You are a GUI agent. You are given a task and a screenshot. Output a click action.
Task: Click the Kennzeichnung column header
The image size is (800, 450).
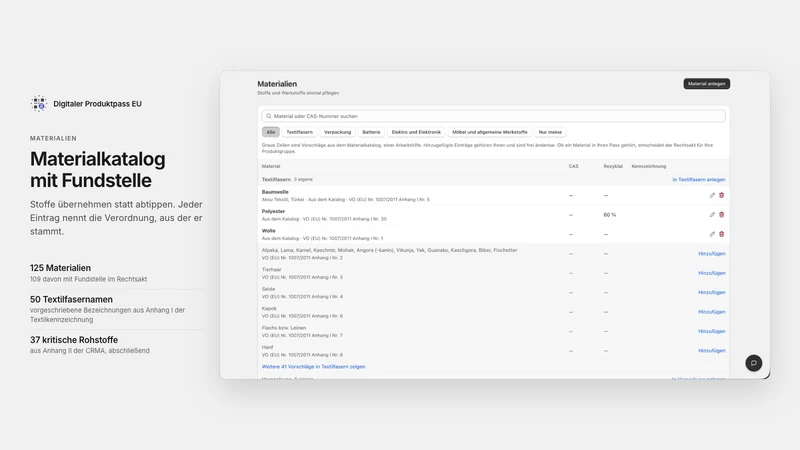pos(648,166)
